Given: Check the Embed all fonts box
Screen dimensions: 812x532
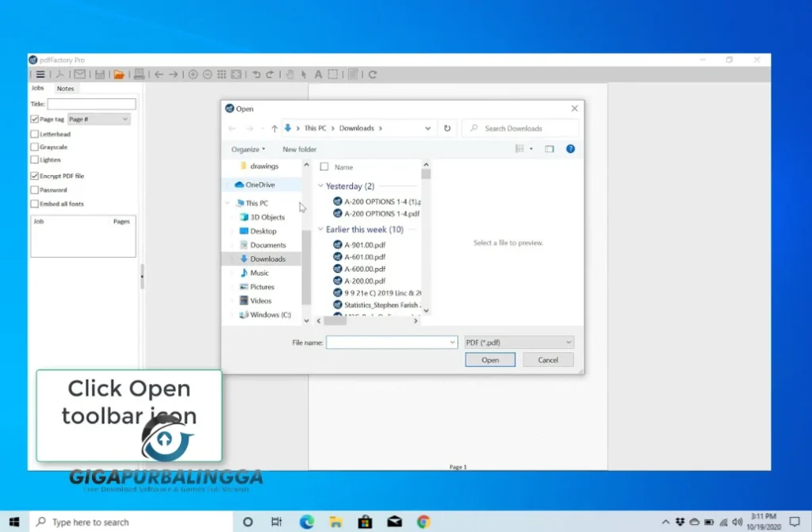Looking at the screenshot, I should click(x=34, y=204).
